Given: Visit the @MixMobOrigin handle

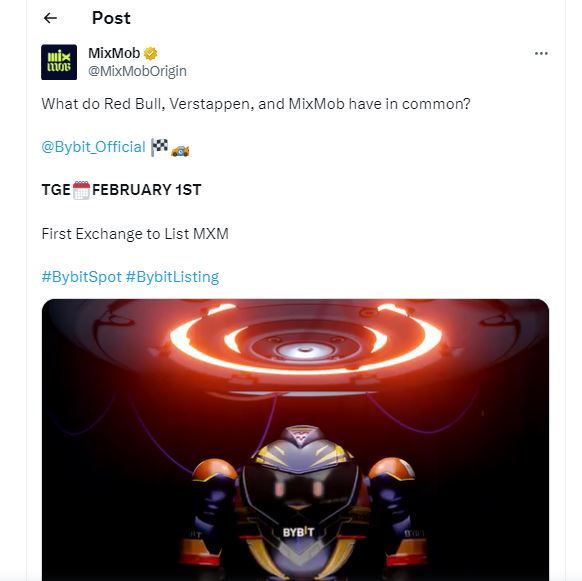Looking at the screenshot, I should [137, 71].
